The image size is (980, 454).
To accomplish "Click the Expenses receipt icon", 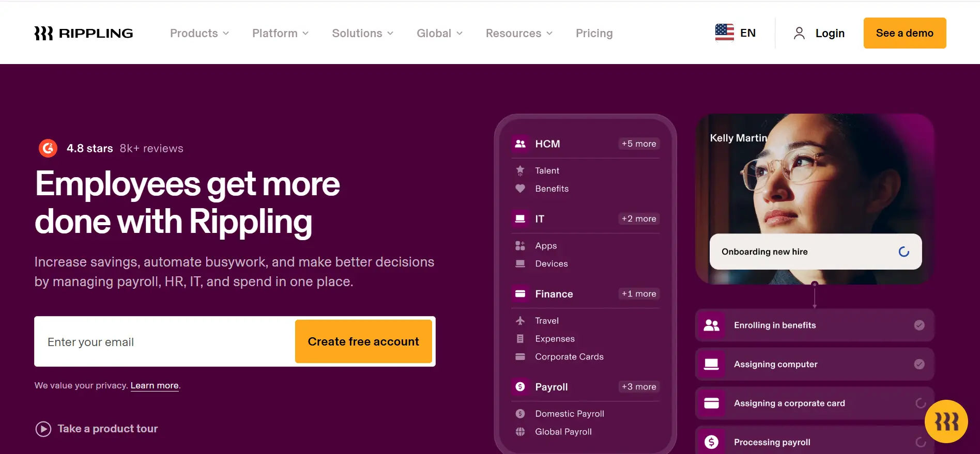I will point(520,339).
